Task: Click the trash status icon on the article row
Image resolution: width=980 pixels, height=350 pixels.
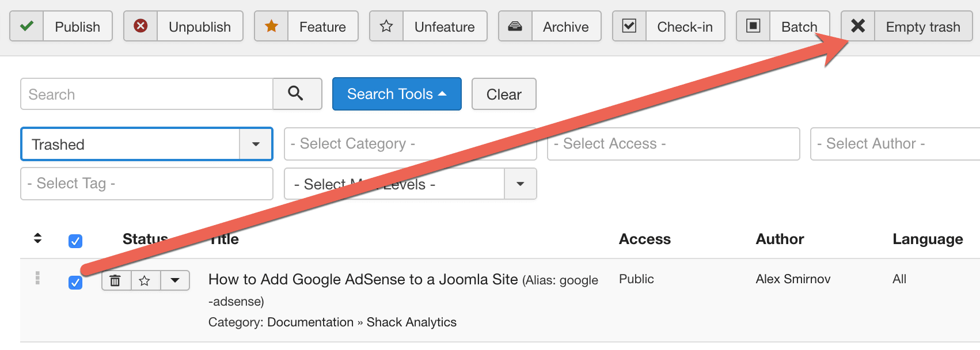Action: pyautogui.click(x=116, y=281)
